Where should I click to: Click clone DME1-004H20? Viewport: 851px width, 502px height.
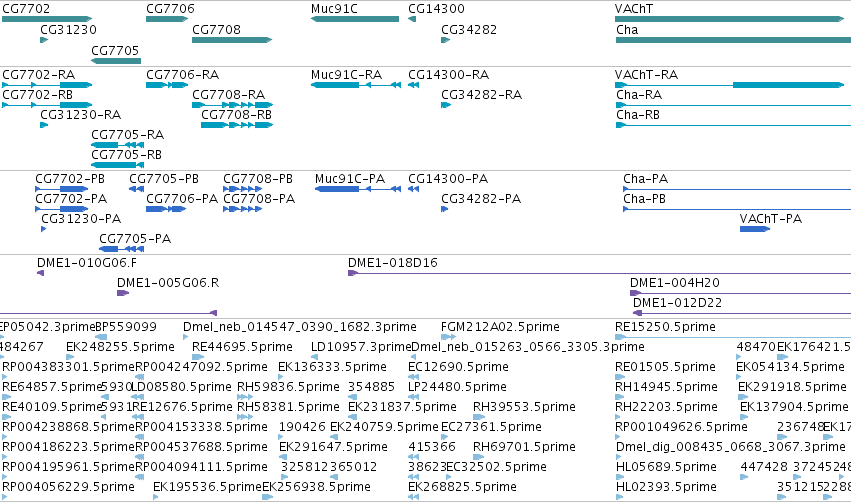[x=740, y=293]
